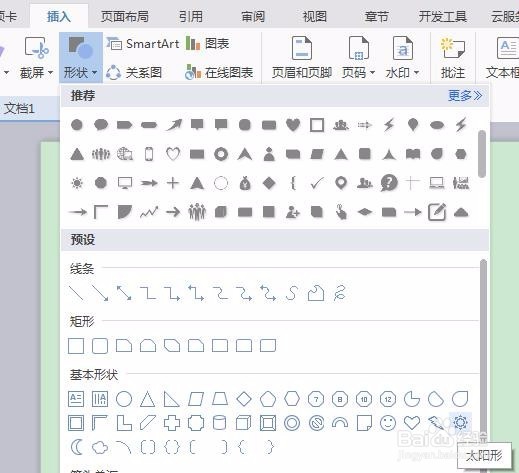Select the 章节 ribbon tab
The image size is (519, 473).
coord(377,16)
